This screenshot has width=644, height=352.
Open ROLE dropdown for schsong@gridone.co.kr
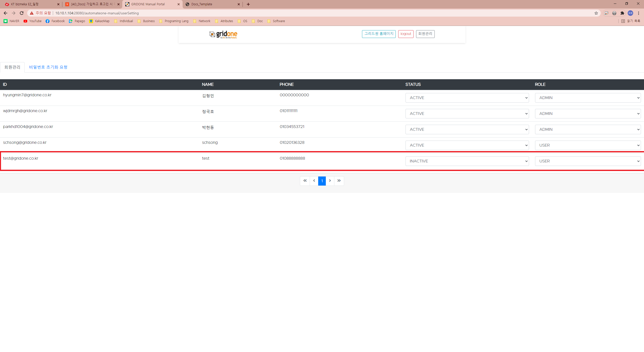588,145
